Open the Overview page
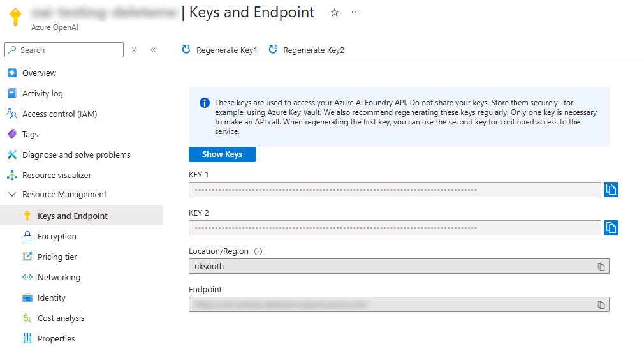 [x=39, y=73]
